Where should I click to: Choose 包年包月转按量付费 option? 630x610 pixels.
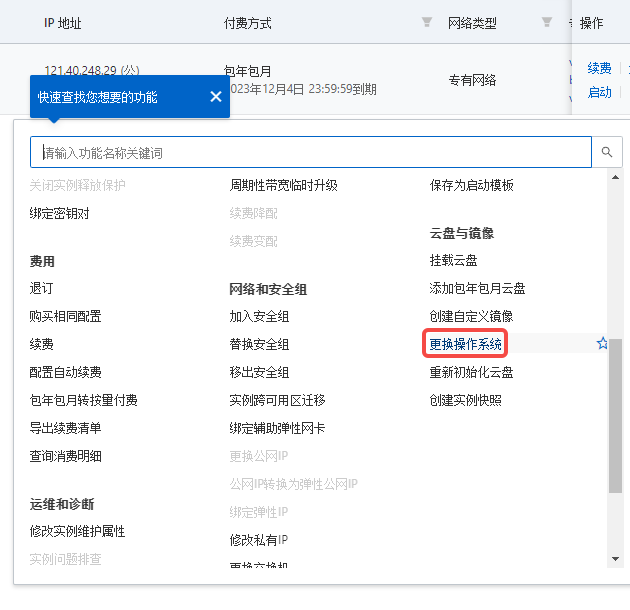coord(83,400)
